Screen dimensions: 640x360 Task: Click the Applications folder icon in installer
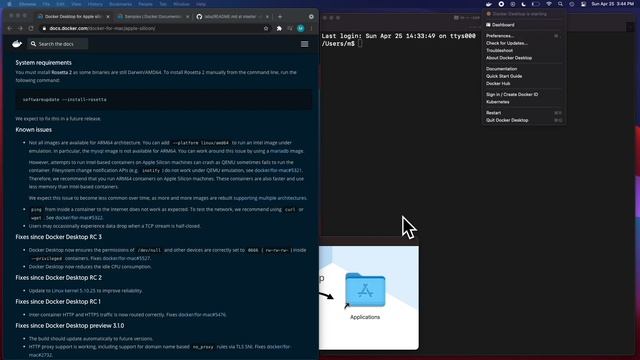(365, 290)
